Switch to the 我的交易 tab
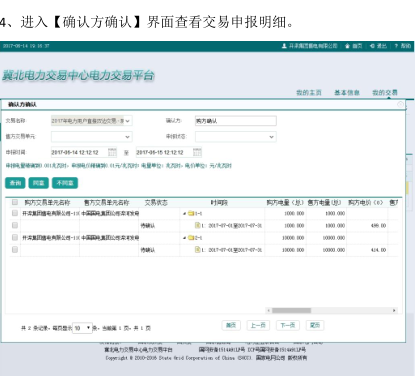 click(385, 93)
